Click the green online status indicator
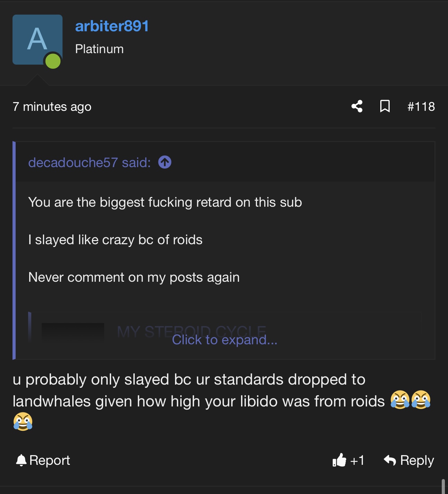448x494 pixels. click(x=53, y=61)
